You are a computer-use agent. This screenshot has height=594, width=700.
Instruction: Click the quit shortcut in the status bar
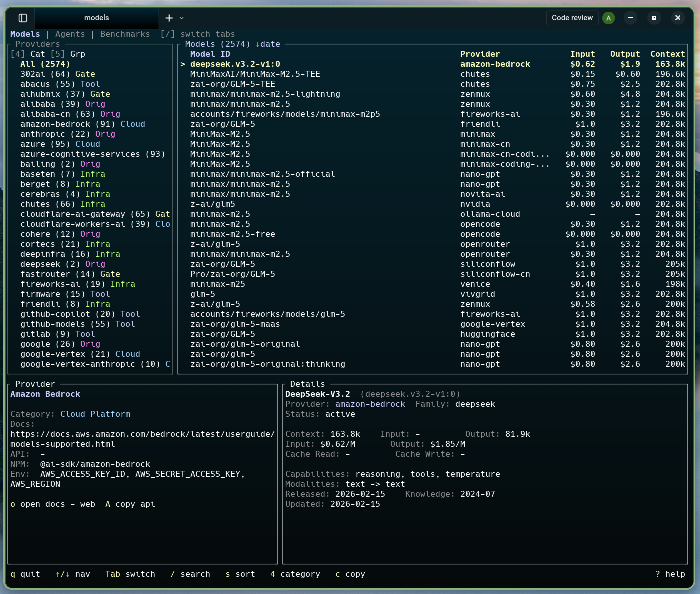pos(25,574)
